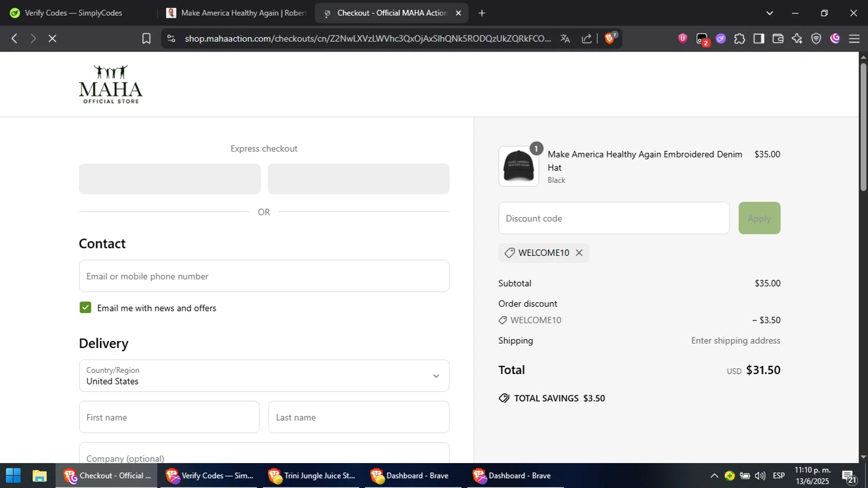
Task: Open Brave VPN shield icon
Action: [816, 38]
